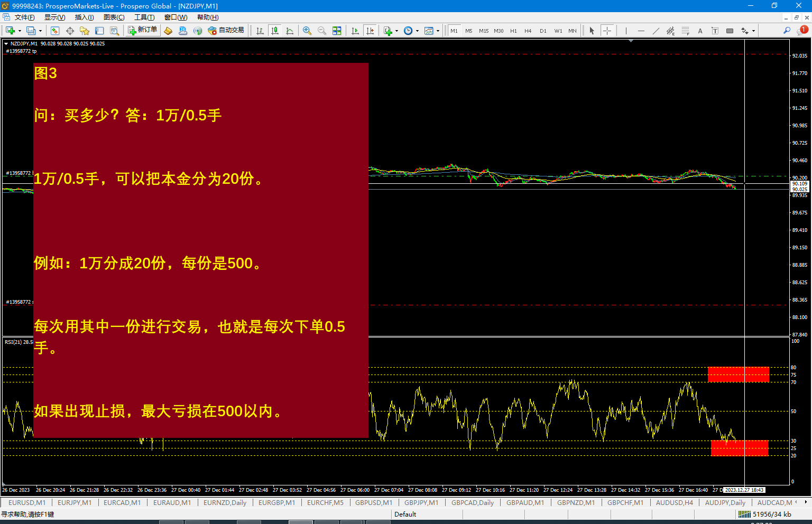812x524 pixels.
Task: Open the arrow tools dropdown
Action: [x=753, y=31]
